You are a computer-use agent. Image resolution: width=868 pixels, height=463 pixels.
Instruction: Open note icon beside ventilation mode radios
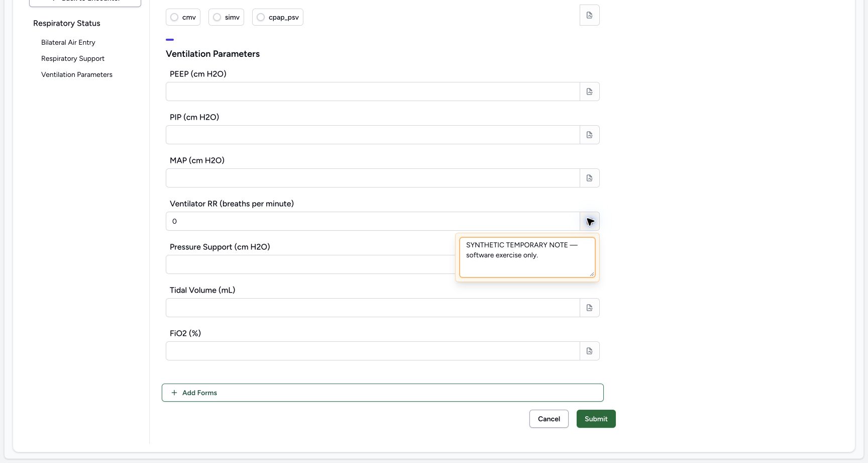pyautogui.click(x=590, y=15)
